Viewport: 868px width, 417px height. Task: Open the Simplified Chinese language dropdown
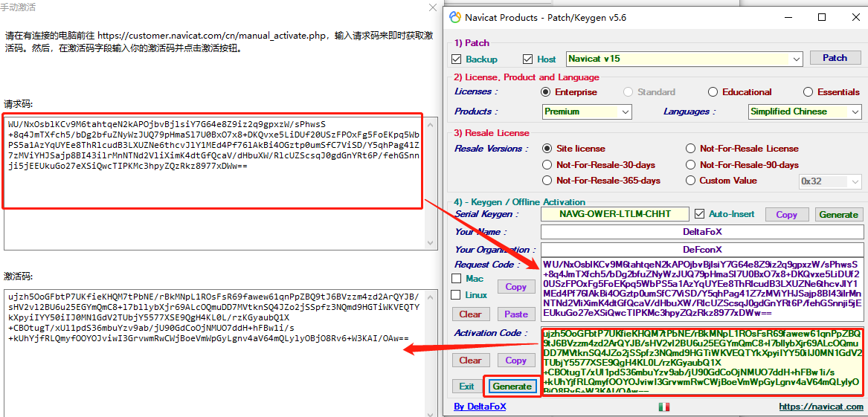[x=854, y=112]
